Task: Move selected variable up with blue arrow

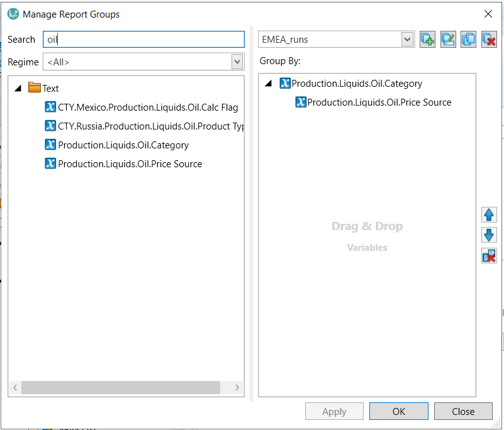Action: point(489,215)
